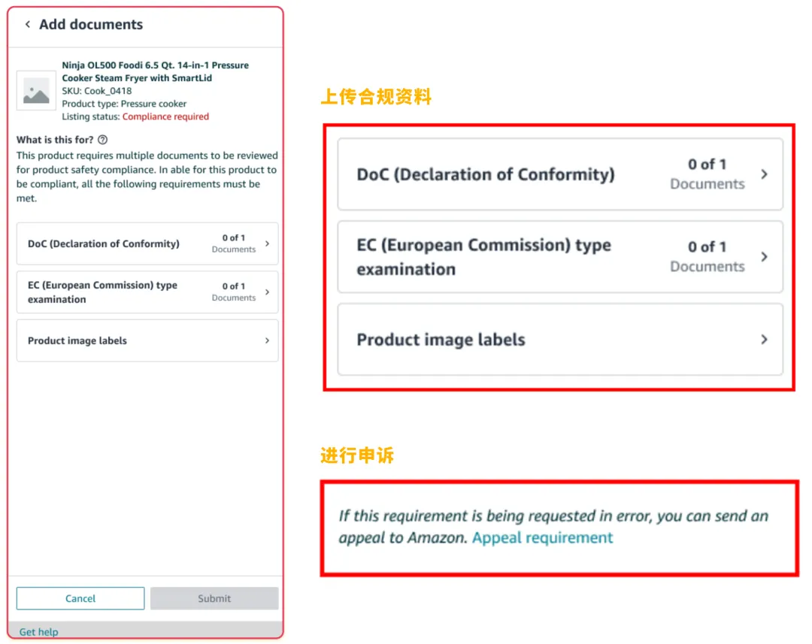Open the What is this for help icon
The image size is (812, 644).
point(103,140)
